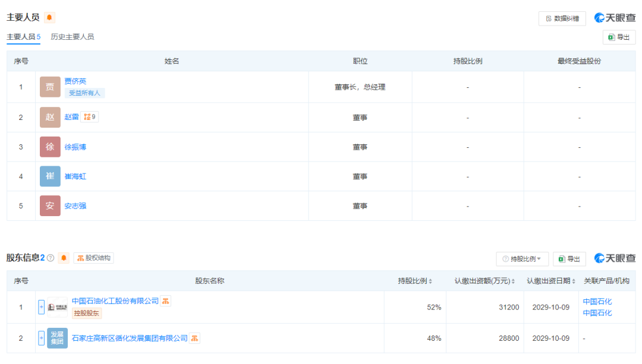Export the 主要人员 table with 导出
This screenshot has height=364, width=642.
click(619, 37)
